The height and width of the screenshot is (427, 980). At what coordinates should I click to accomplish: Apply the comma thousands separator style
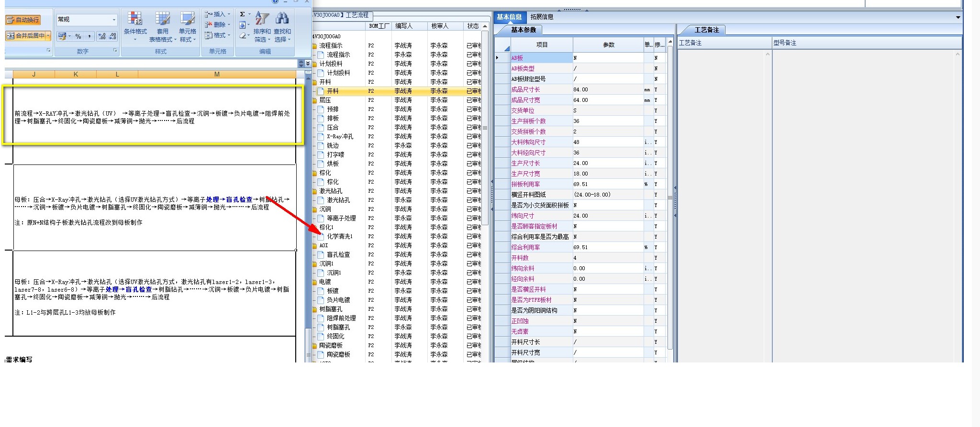tap(89, 36)
